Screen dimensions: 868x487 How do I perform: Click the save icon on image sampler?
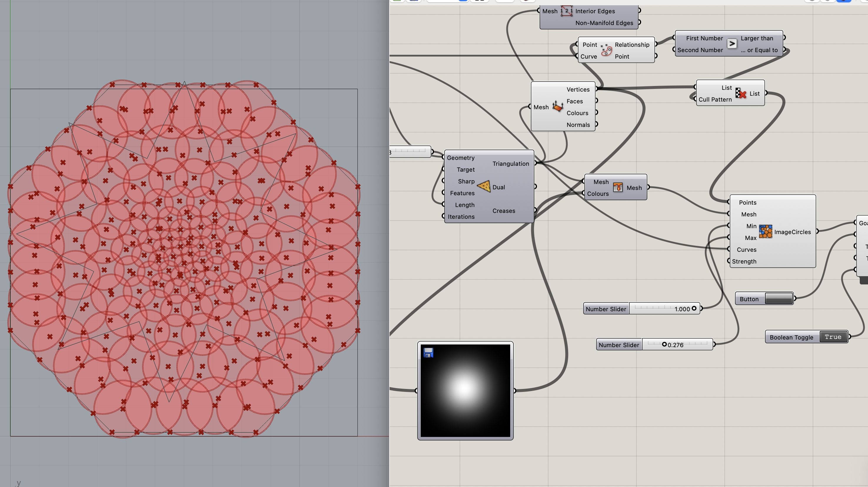[428, 353]
